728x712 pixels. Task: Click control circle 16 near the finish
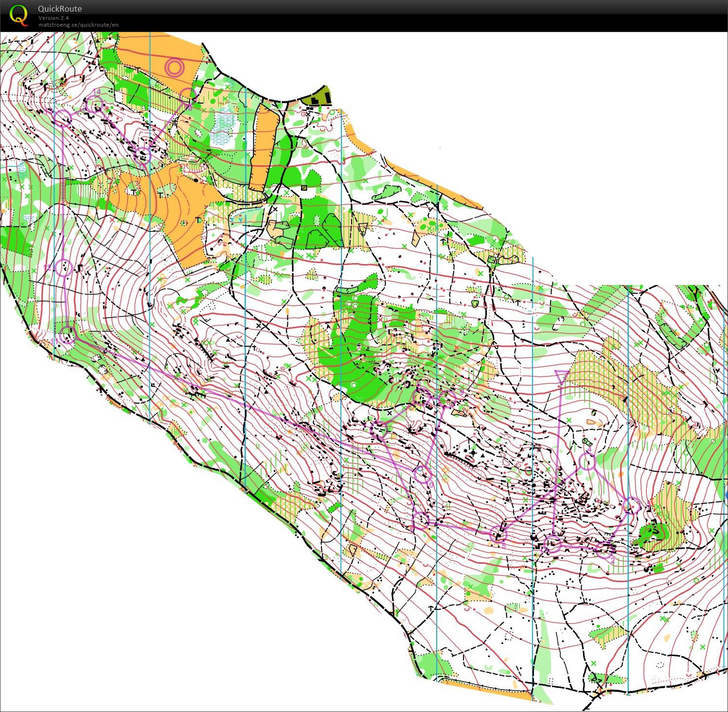pyautogui.click(x=188, y=96)
